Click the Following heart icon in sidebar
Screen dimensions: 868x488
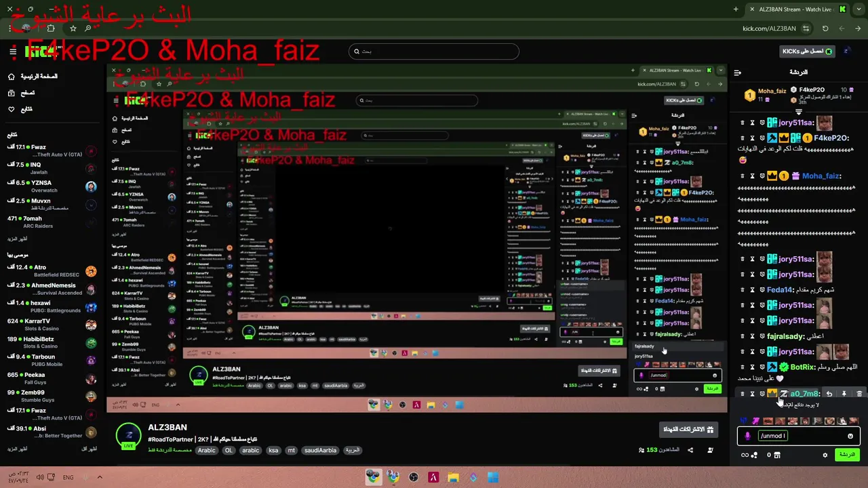tap(11, 109)
